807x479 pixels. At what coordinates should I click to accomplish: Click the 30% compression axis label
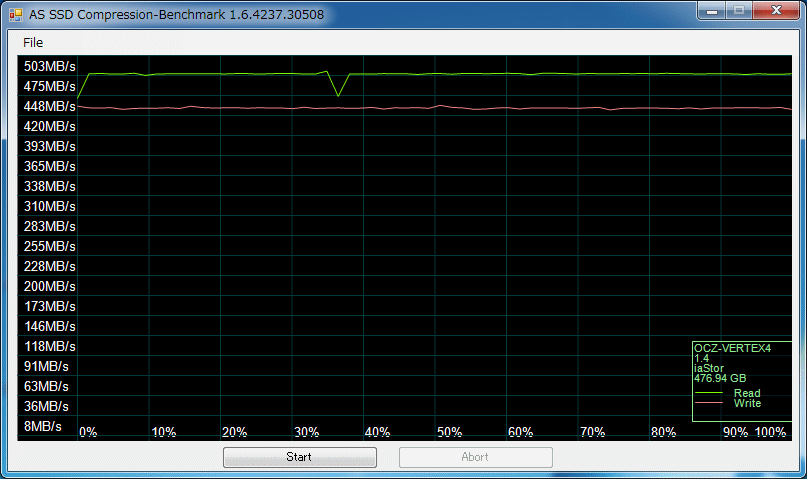pyautogui.click(x=307, y=432)
